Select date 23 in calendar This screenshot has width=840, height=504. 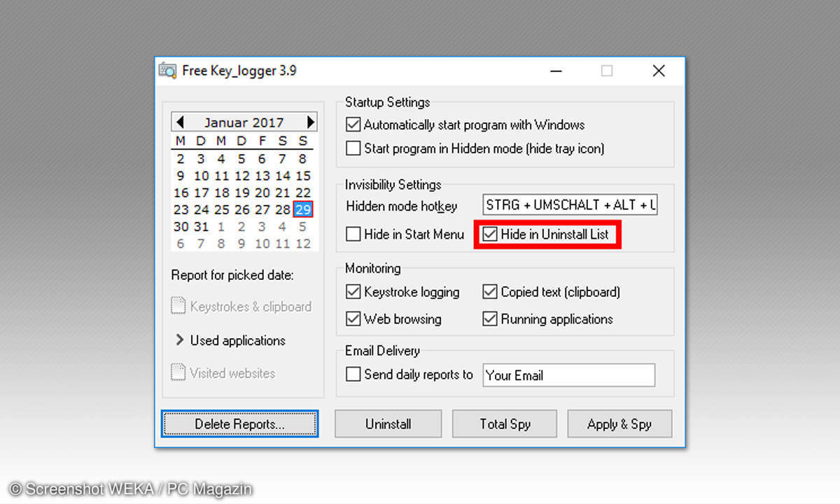[181, 209]
